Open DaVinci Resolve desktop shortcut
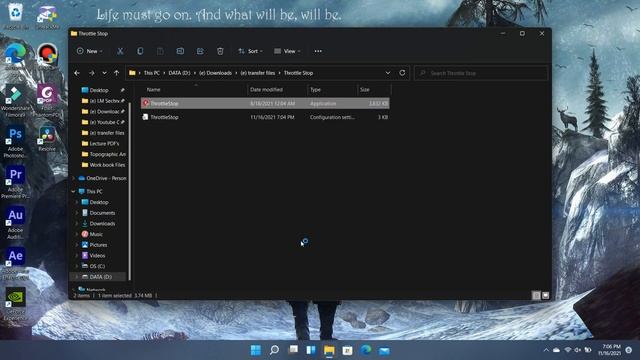This screenshot has height=360, width=640. coord(47,139)
